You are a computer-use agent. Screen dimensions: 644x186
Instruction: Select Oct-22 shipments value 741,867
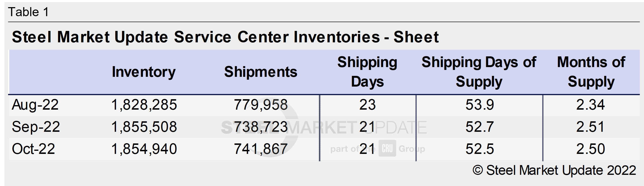click(260, 149)
